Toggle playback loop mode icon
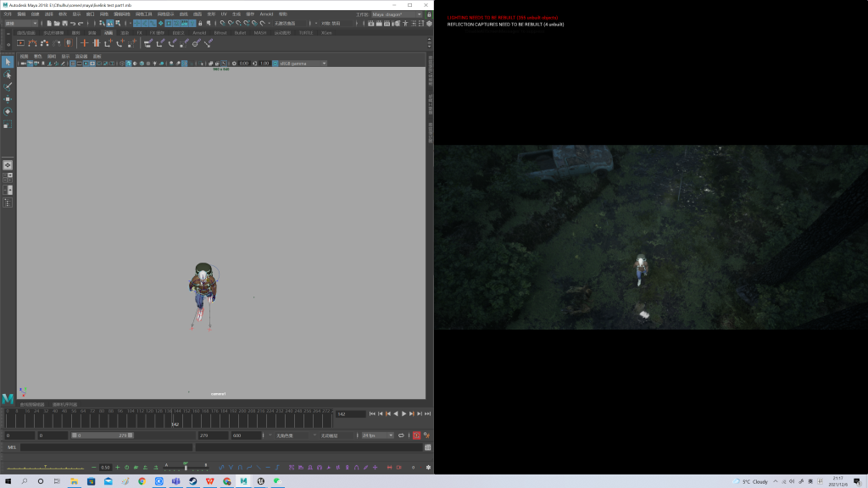Screen dimensions: 868x488 (401, 435)
